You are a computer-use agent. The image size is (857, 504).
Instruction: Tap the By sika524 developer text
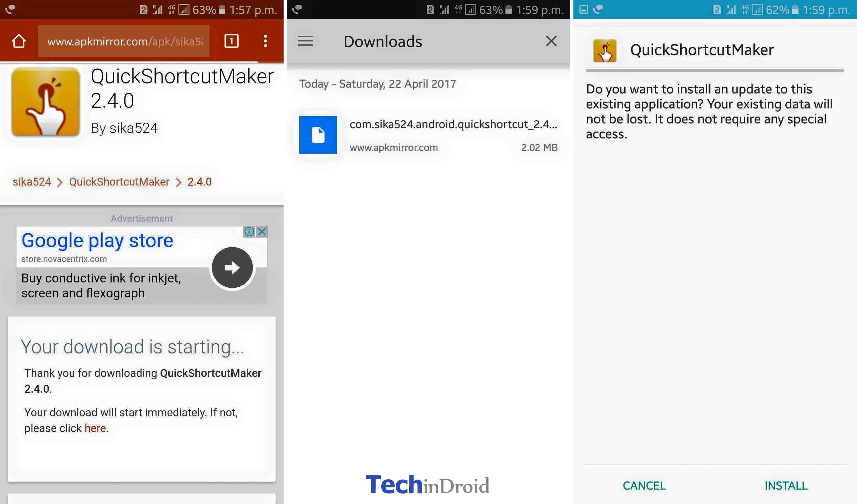point(124,128)
